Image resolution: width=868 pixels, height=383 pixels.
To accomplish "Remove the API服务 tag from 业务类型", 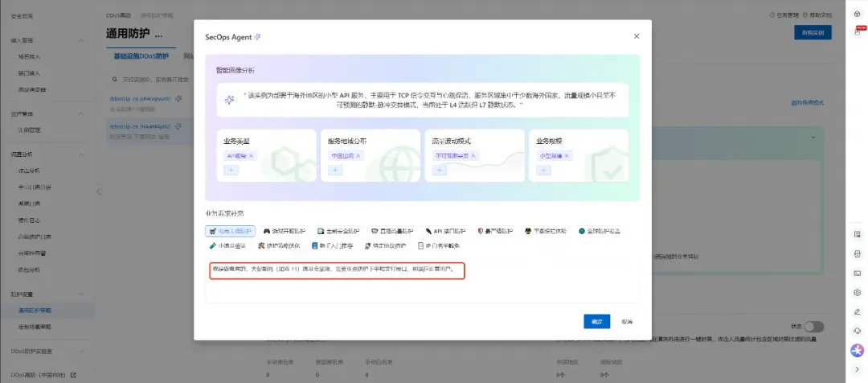I will tap(252, 155).
